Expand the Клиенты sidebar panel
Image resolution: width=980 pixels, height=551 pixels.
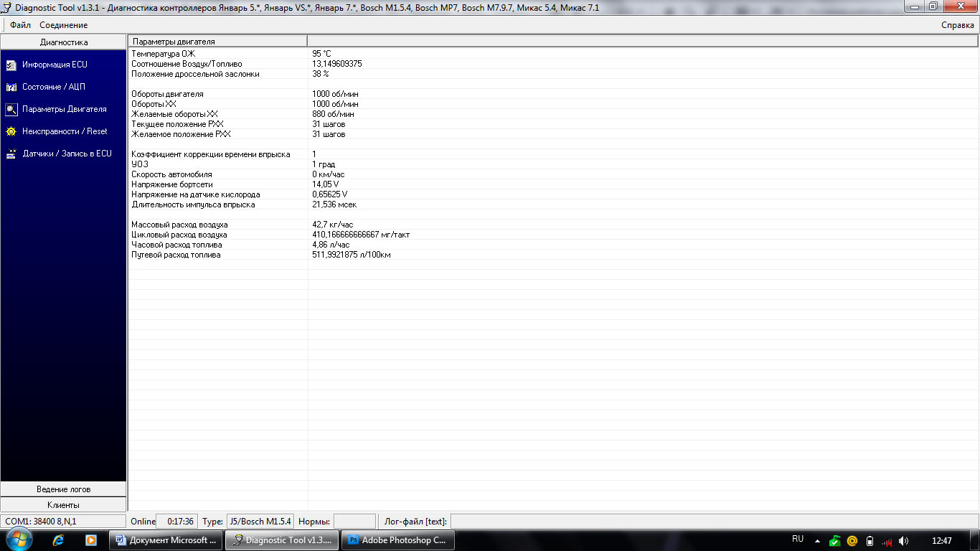(64, 505)
